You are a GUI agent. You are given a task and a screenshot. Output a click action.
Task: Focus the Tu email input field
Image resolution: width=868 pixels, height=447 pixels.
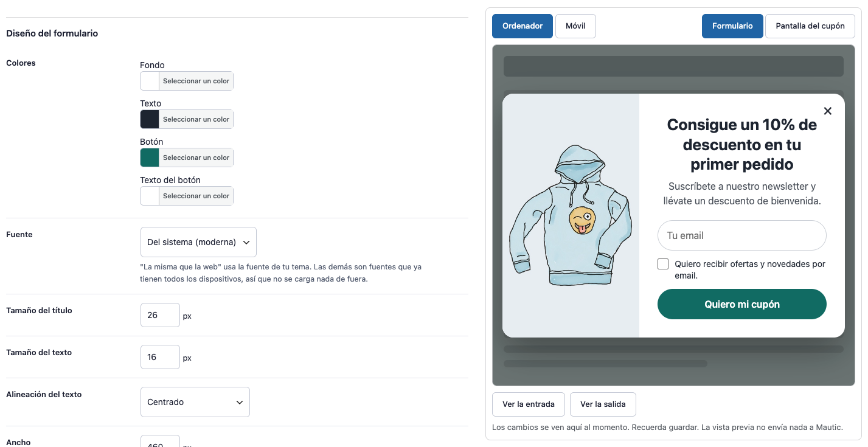[x=742, y=235]
